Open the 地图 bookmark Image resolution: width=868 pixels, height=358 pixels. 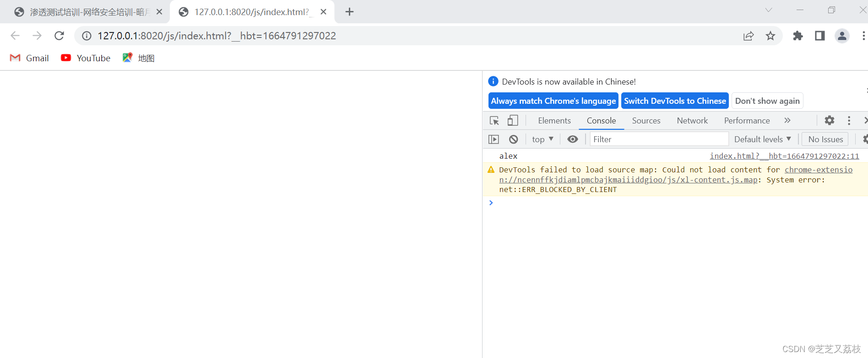click(139, 58)
